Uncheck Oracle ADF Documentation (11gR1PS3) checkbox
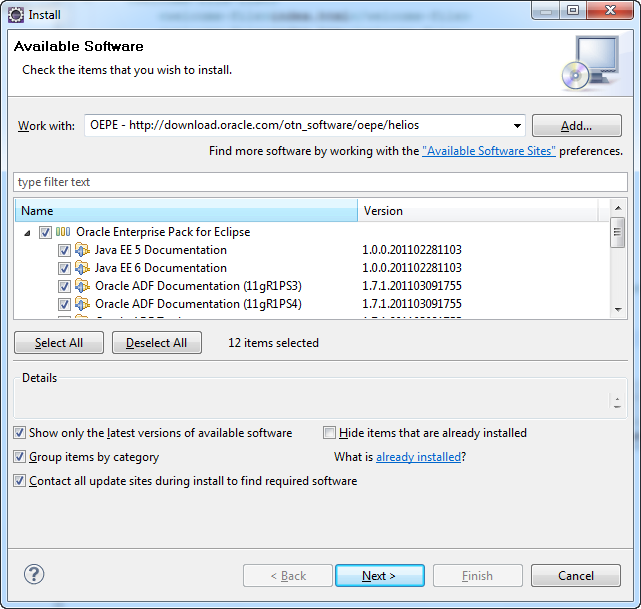This screenshot has height=609, width=641. [x=64, y=286]
